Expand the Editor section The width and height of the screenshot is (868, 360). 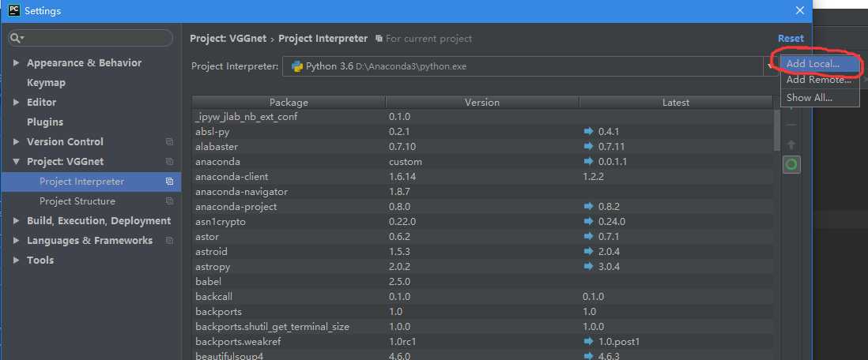coord(16,103)
